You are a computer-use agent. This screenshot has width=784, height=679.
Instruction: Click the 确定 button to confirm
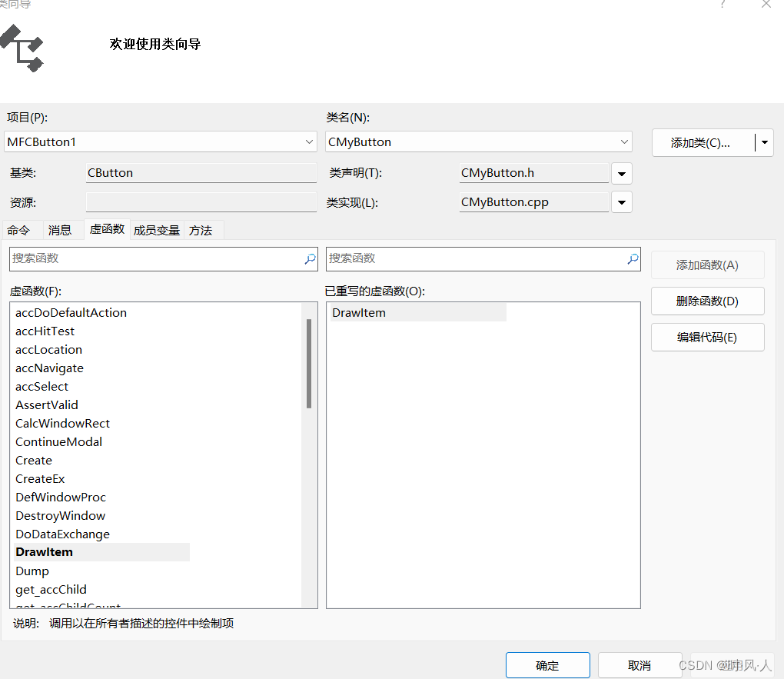point(547,664)
